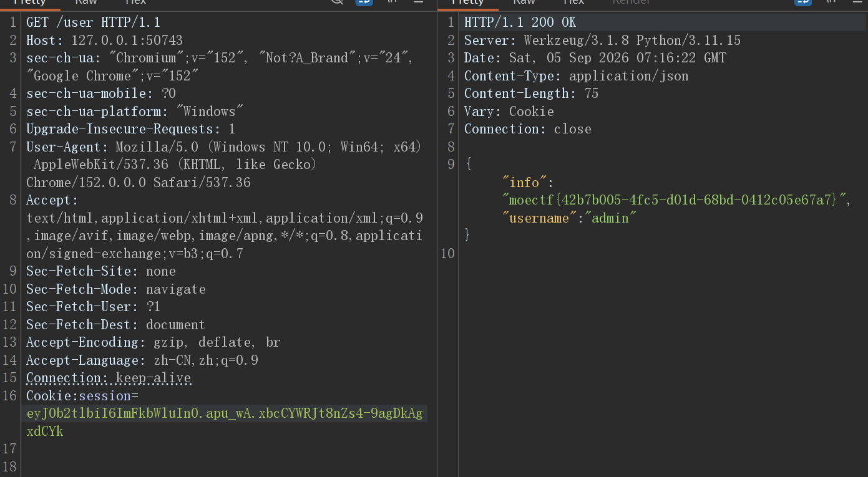This screenshot has width=868, height=477.
Task: Select the Upgrade-Insecure-Requests: 1 header
Action: [x=131, y=129]
